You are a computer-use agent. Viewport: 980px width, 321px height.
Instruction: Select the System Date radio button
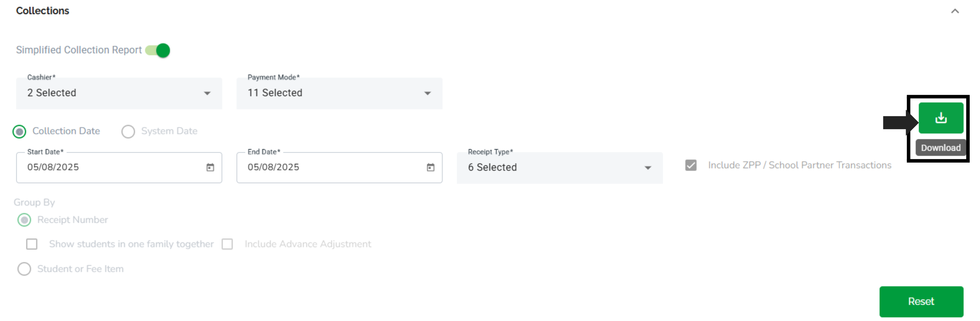[128, 132]
